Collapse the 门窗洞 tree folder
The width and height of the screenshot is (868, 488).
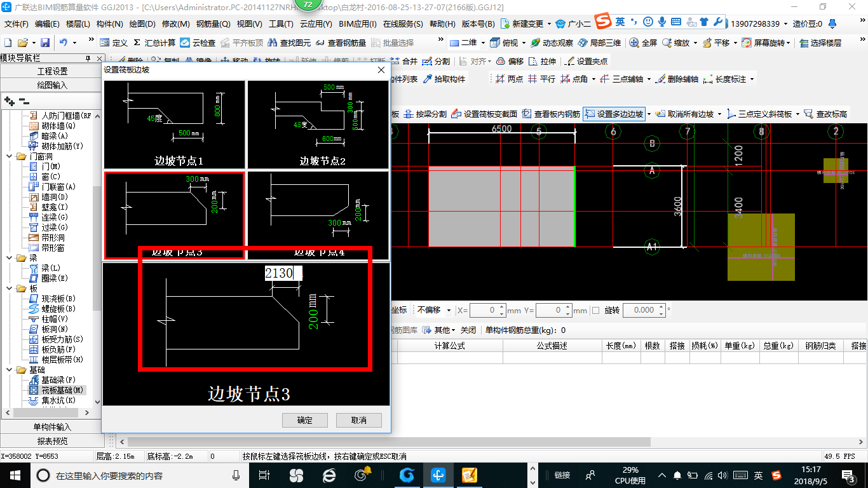tap(10, 156)
